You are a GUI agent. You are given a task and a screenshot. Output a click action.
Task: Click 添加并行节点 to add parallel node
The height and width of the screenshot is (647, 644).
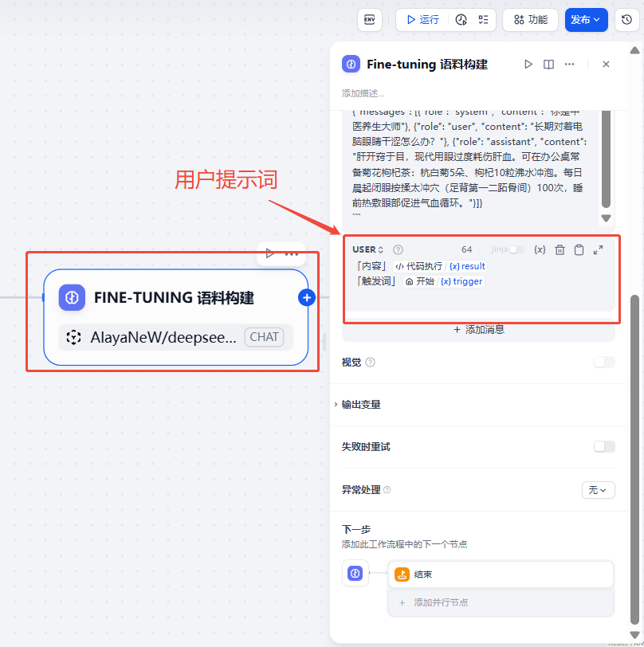[x=501, y=602]
